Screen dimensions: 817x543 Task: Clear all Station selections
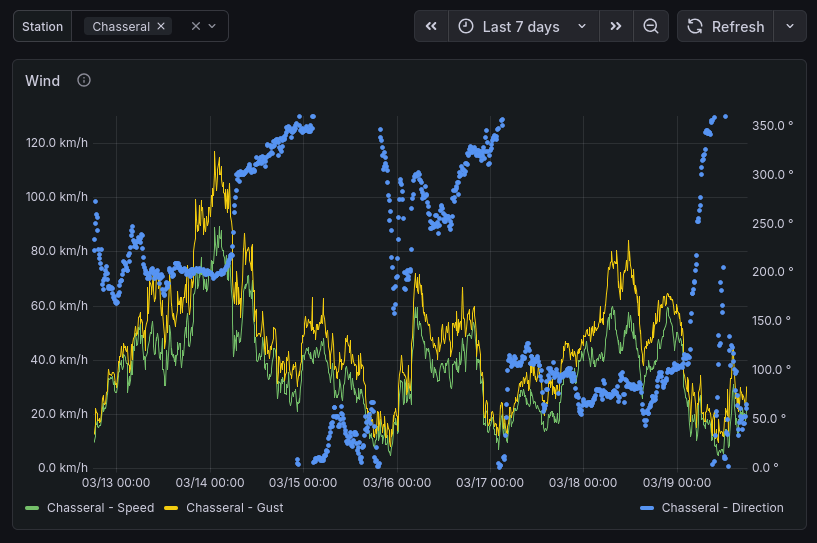click(195, 27)
